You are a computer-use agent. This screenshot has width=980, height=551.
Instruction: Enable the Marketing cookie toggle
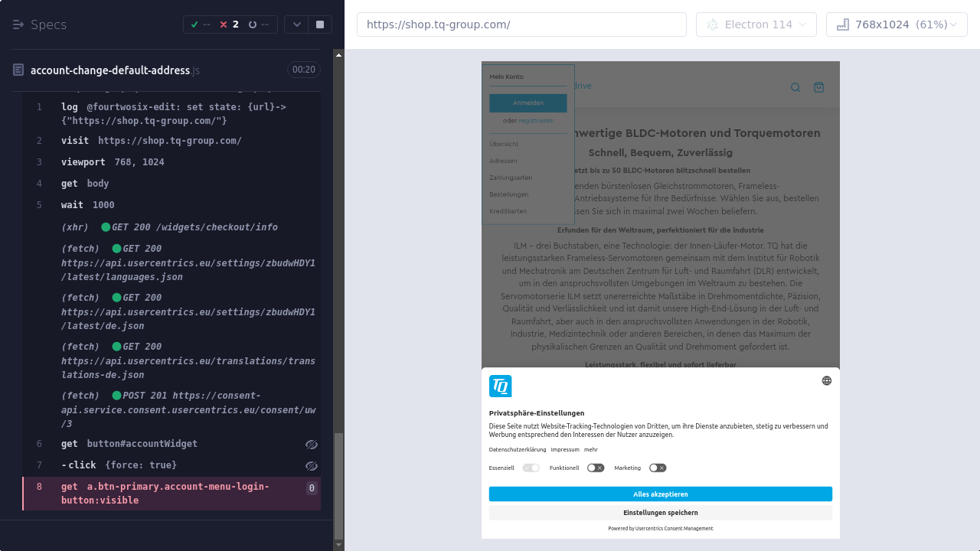658,468
